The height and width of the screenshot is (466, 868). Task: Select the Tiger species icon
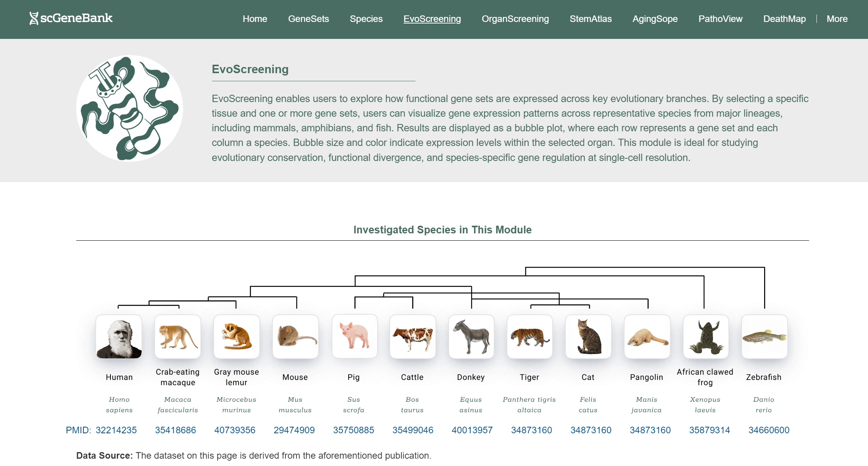[530, 337]
